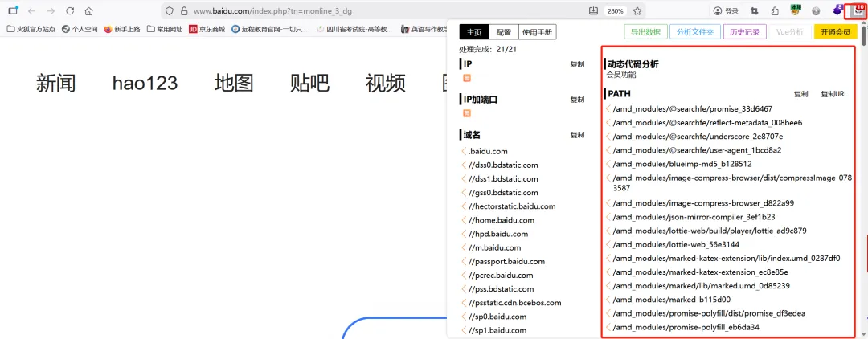Reset the 280% zoom level badge
Image resolution: width=868 pixels, height=339 pixels.
click(615, 11)
